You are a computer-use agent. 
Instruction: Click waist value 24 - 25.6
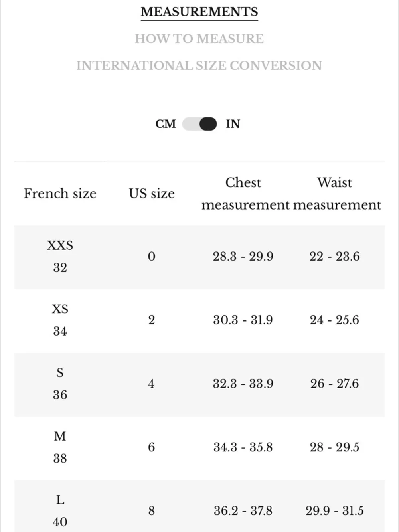(334, 320)
